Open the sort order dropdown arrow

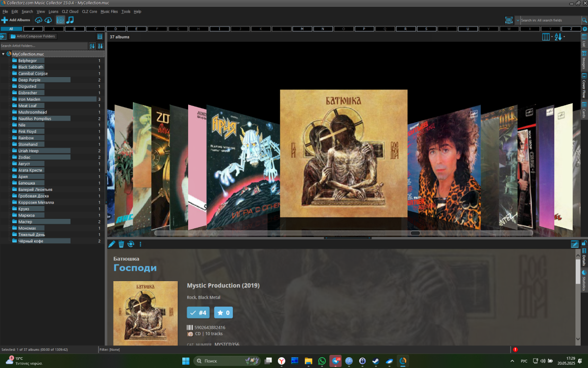click(564, 37)
